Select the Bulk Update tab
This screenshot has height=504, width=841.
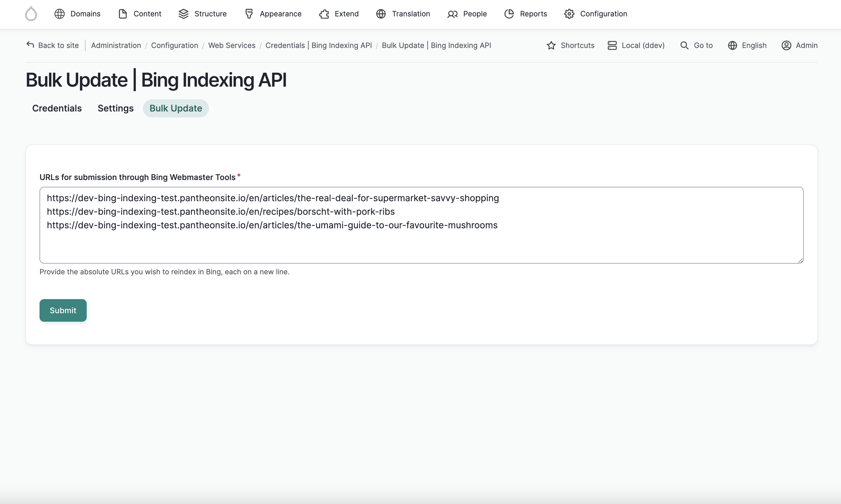pyautogui.click(x=176, y=108)
